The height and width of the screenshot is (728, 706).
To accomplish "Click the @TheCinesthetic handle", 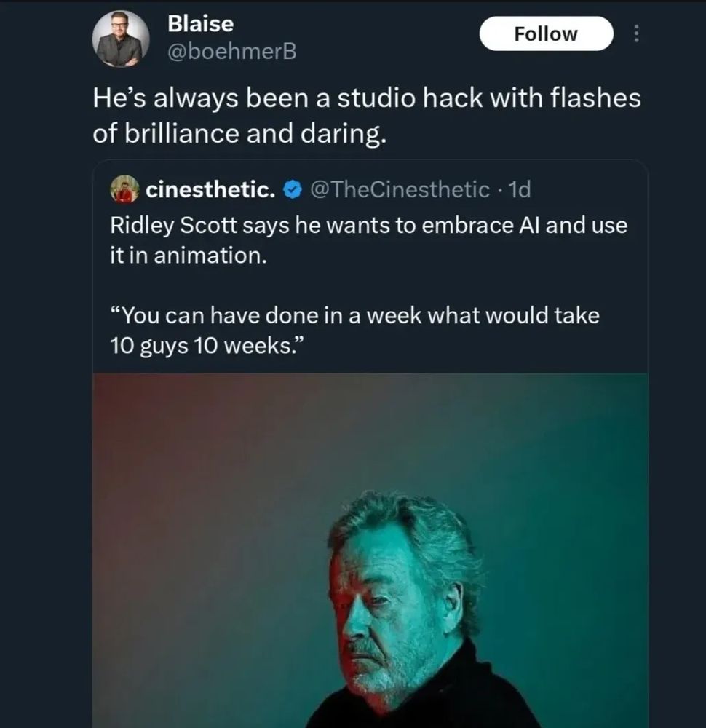I will 400,190.
